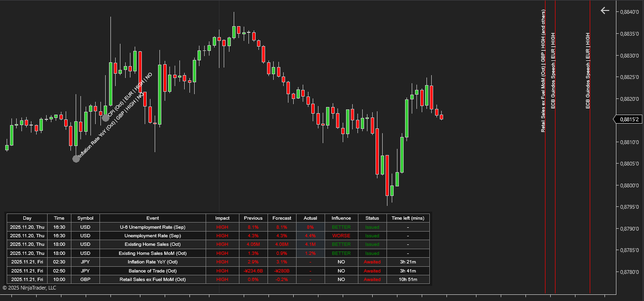Click the Day column header
The image size is (644, 301).
click(27, 218)
